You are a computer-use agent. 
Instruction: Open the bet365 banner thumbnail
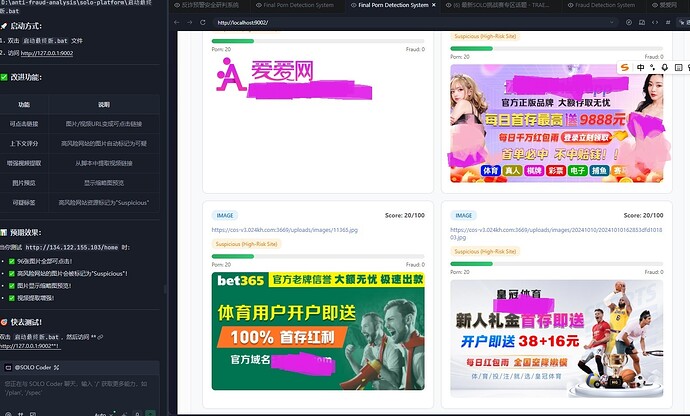point(318,331)
